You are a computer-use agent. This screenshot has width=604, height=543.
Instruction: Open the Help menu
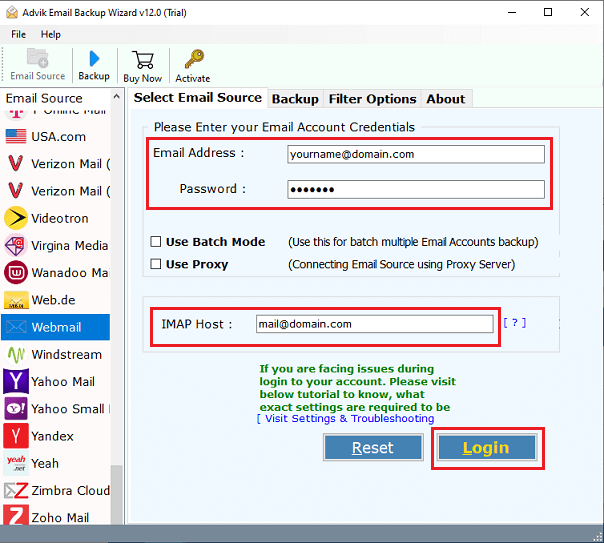[51, 34]
